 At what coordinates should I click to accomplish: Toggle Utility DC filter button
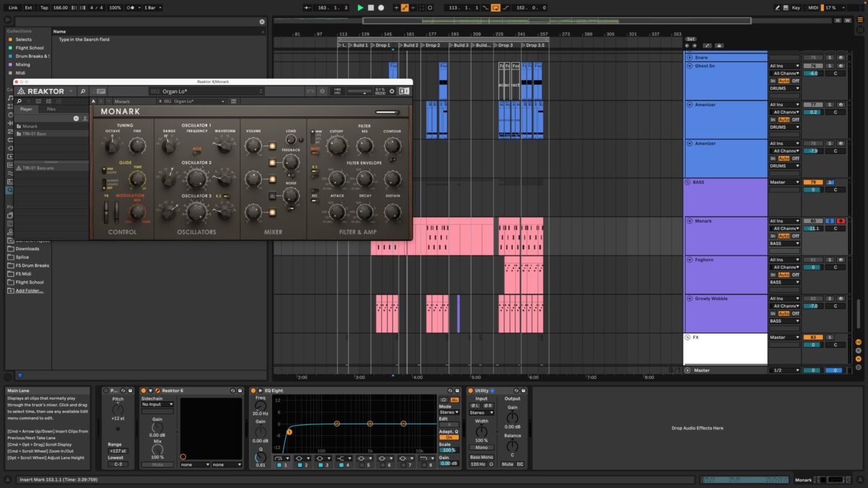pyautogui.click(x=520, y=464)
